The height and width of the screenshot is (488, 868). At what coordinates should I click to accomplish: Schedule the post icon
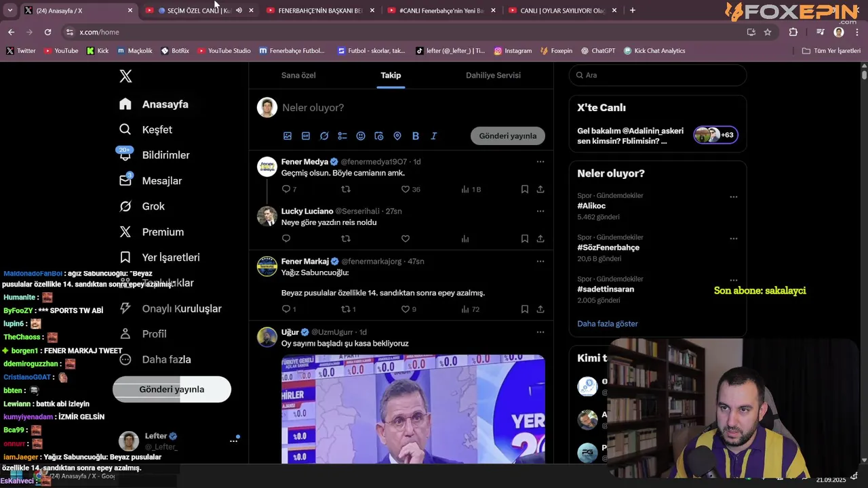coord(379,136)
